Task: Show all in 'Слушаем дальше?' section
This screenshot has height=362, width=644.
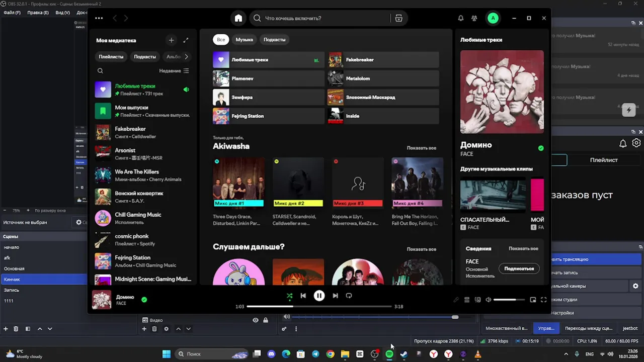Action: [422, 249]
